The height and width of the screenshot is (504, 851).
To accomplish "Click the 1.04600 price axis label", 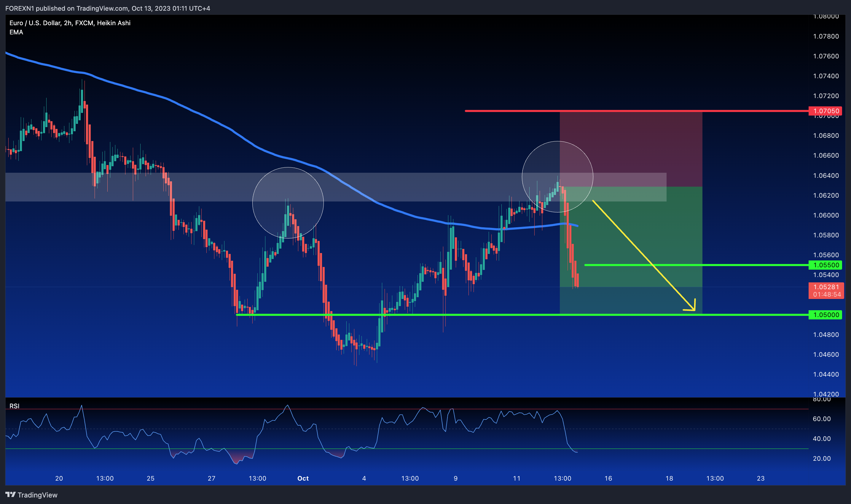I will [826, 354].
